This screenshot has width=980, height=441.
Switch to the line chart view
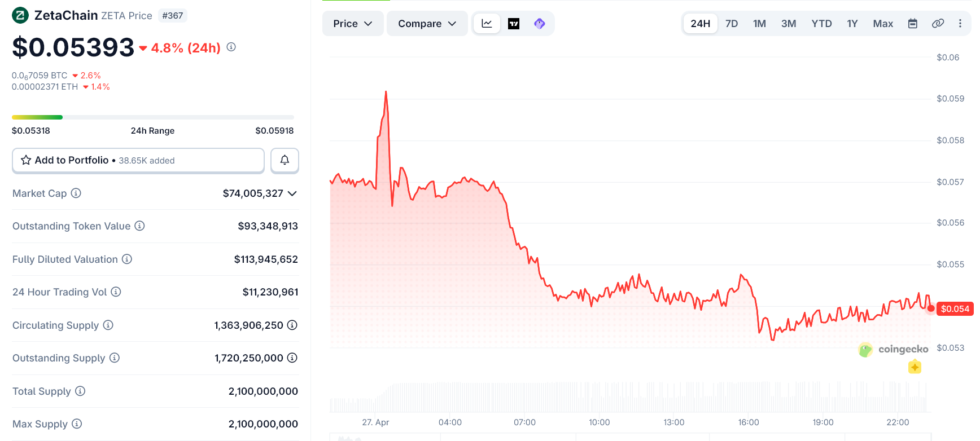tap(487, 24)
